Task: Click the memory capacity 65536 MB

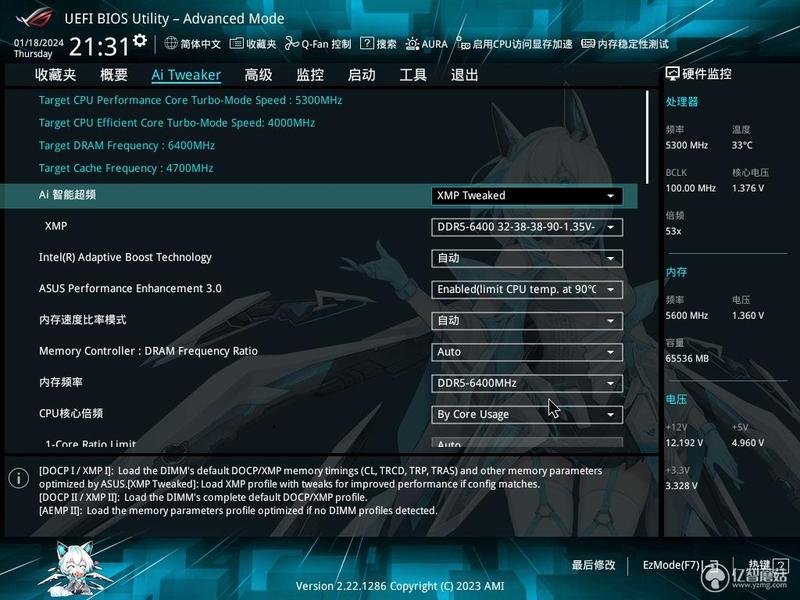Action: click(687, 359)
